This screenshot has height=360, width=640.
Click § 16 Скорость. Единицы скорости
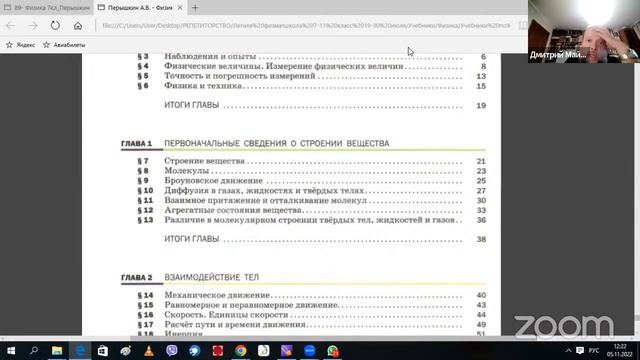click(311, 315)
